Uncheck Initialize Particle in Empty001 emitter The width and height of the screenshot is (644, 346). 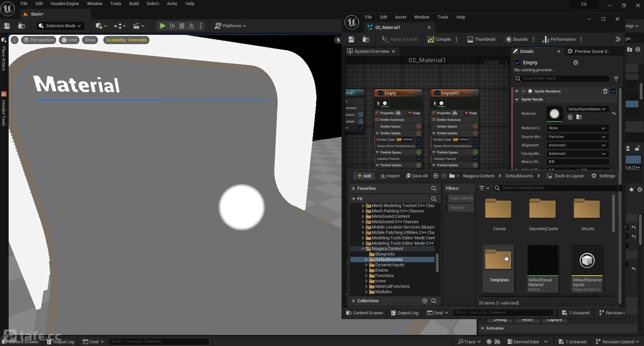(x=475, y=159)
